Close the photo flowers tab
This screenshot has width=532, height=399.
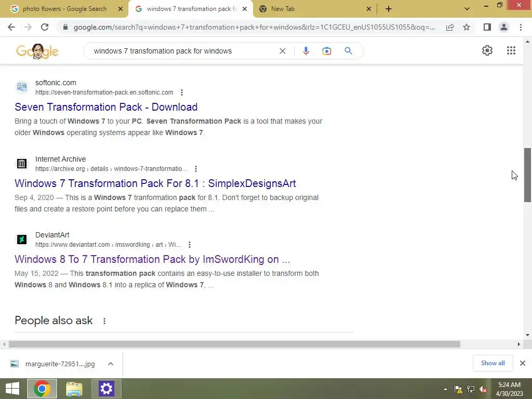pyautogui.click(x=121, y=9)
